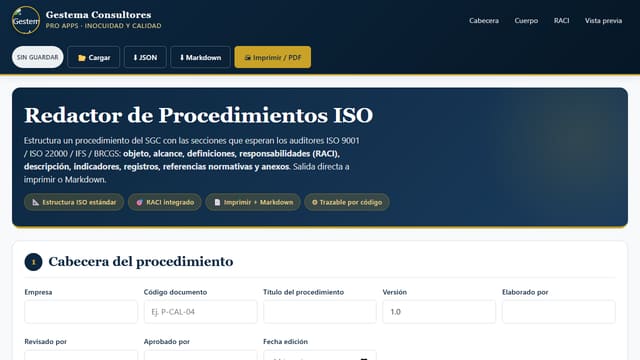Open the Cabecera navigation link

[x=484, y=20]
